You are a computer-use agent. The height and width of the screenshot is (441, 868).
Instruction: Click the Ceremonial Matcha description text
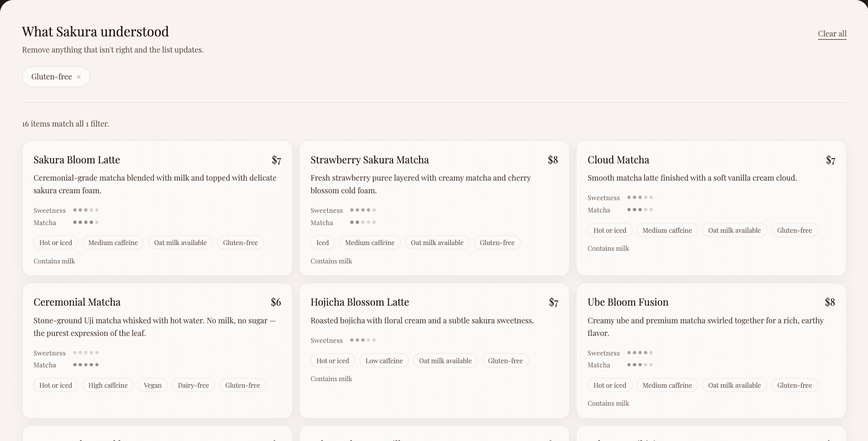click(155, 327)
